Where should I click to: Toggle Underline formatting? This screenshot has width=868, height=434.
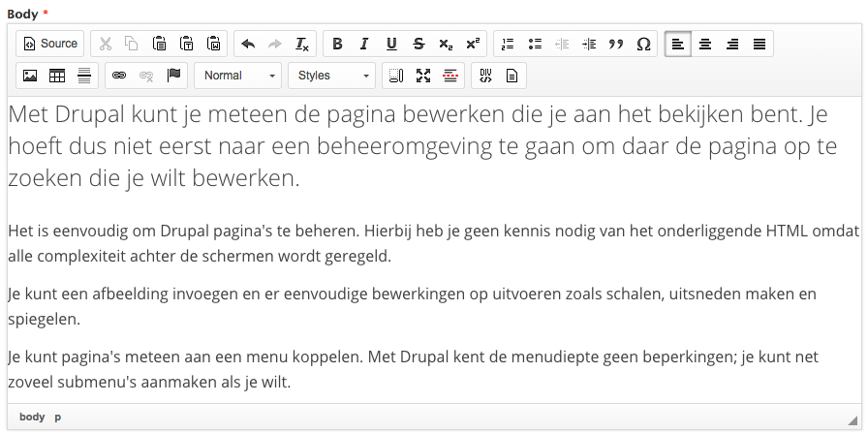click(391, 44)
